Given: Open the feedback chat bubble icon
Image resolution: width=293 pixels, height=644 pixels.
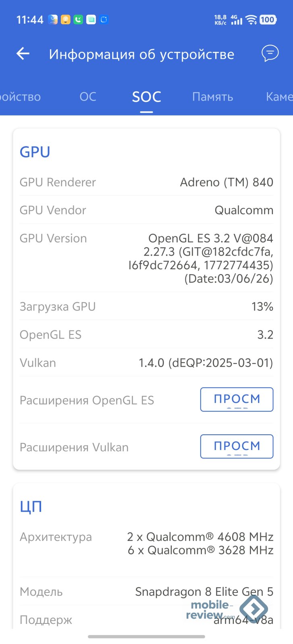Looking at the screenshot, I should click(x=270, y=53).
